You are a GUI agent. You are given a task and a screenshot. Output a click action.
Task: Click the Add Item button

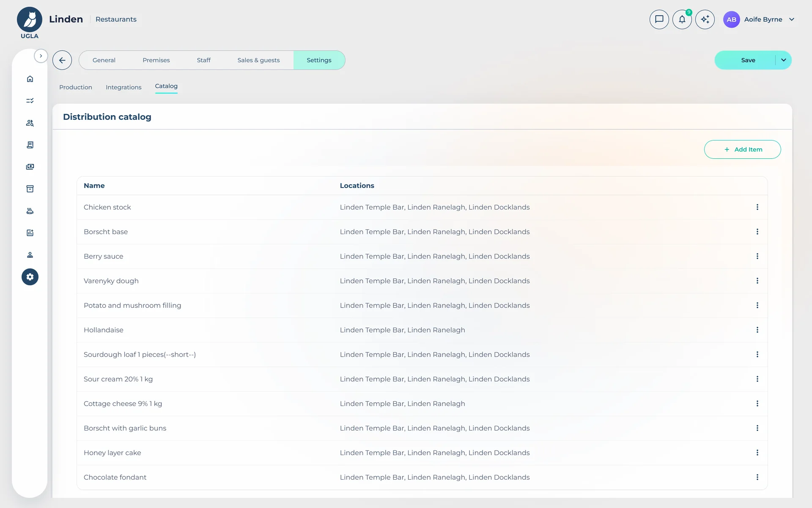743,149
